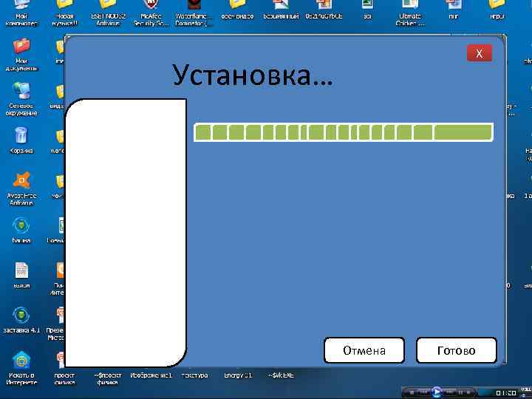Select the Изображение 1 desktop item label
This screenshot has height=399, width=532.
(x=151, y=375)
